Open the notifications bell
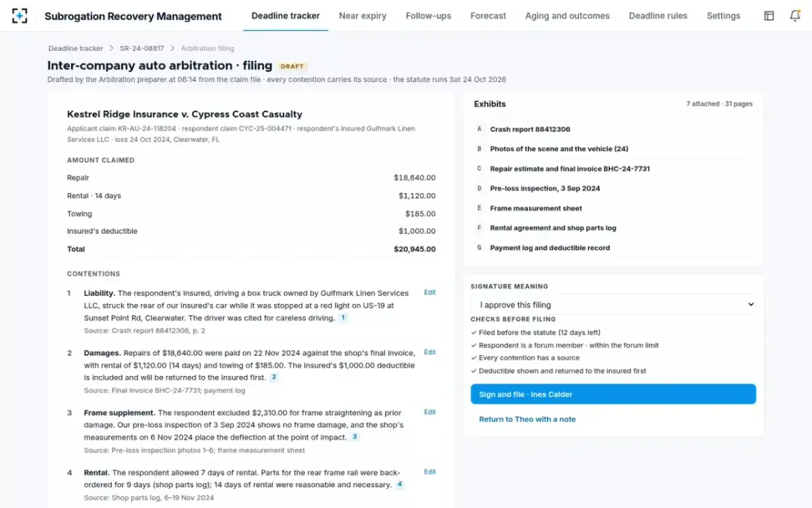812x508 pixels. [x=795, y=16]
